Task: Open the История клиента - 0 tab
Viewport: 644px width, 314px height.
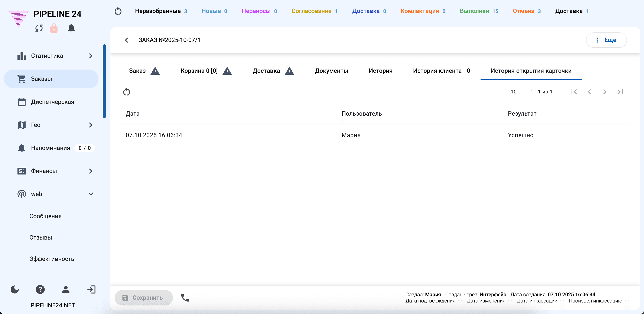Action: pyautogui.click(x=442, y=71)
